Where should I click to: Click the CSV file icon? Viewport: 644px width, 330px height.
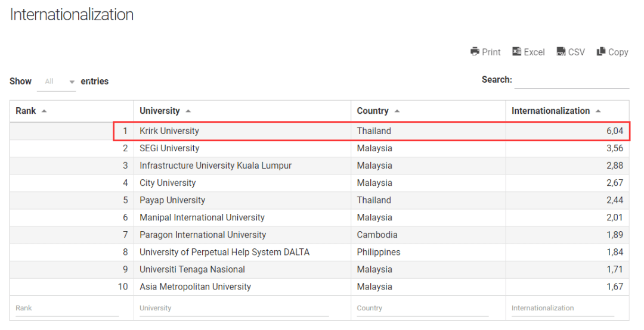(561, 52)
